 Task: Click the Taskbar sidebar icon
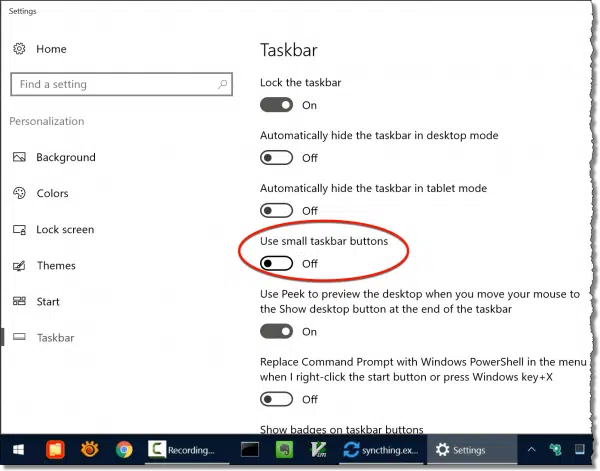[x=19, y=337]
